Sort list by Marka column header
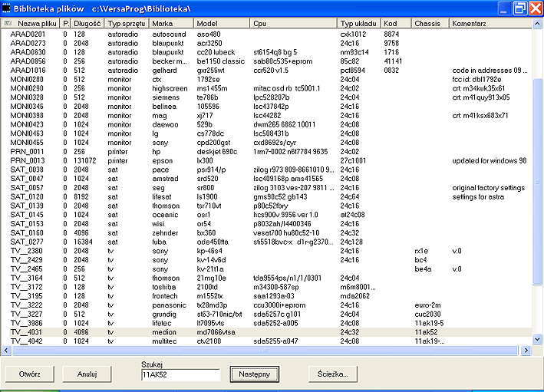The height and width of the screenshot is (392, 544). [167, 24]
